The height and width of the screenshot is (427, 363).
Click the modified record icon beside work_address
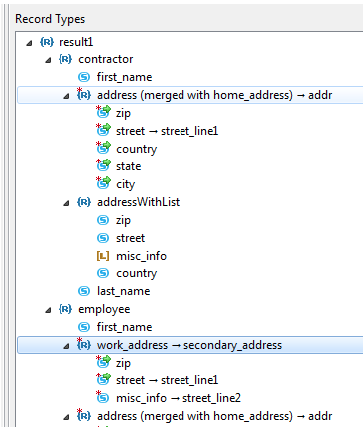pos(84,344)
